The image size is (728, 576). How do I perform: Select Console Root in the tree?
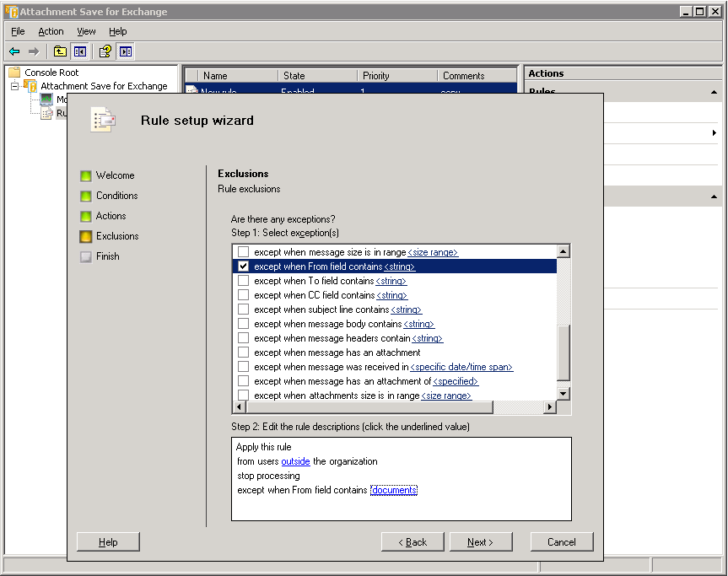tap(51, 73)
